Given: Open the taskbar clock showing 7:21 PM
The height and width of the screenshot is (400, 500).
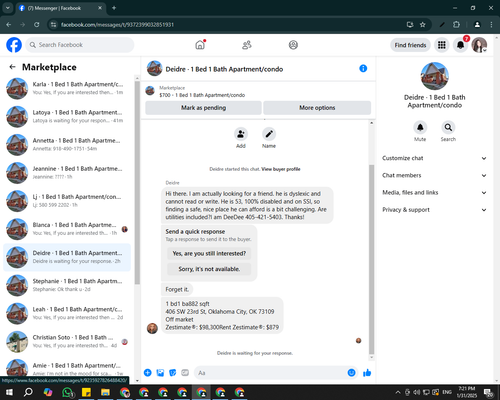Looking at the screenshot, I should [466, 392].
